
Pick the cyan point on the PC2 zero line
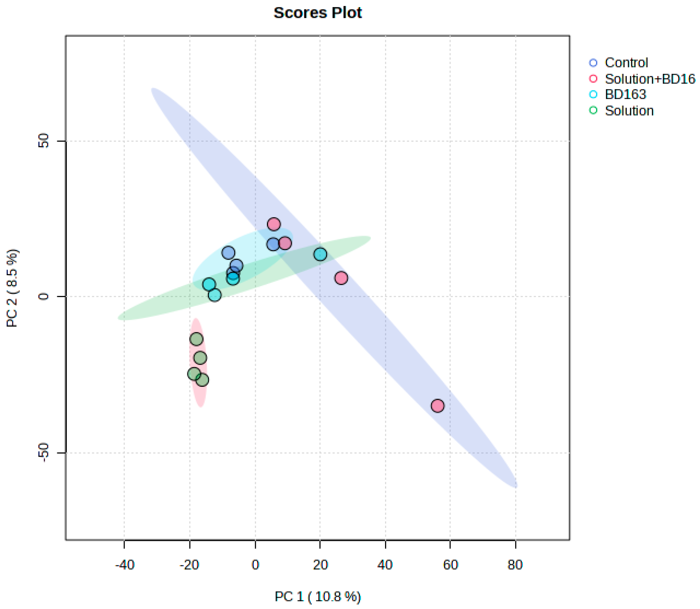point(215,295)
